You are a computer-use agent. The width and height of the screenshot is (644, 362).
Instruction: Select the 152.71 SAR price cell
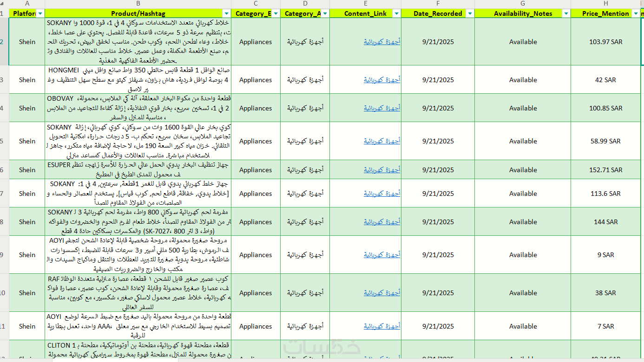click(605, 170)
